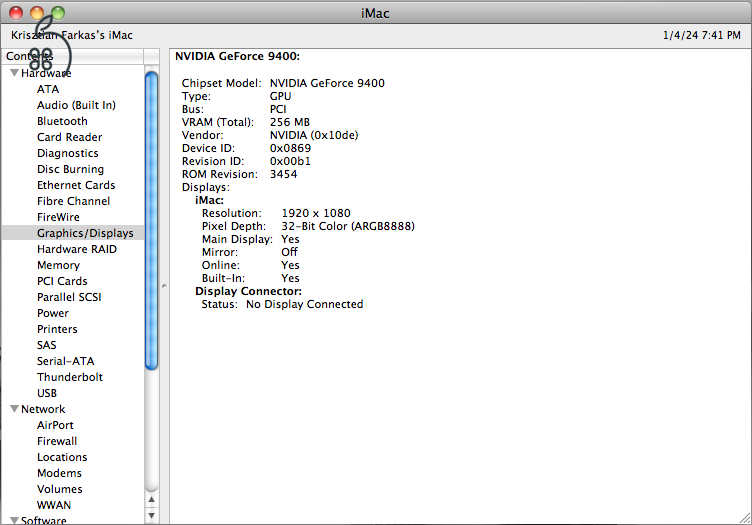The height and width of the screenshot is (525, 752).
Task: Select Locations under Network
Action: [62, 457]
